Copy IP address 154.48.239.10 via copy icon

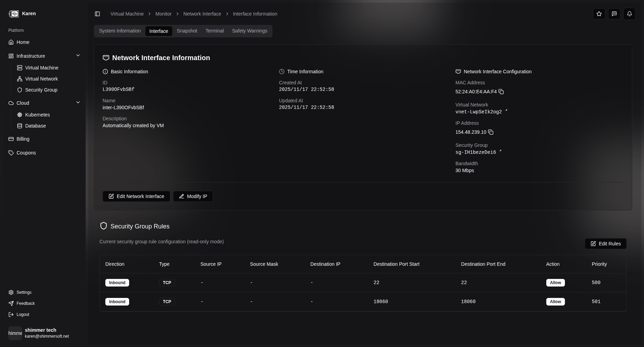point(491,132)
